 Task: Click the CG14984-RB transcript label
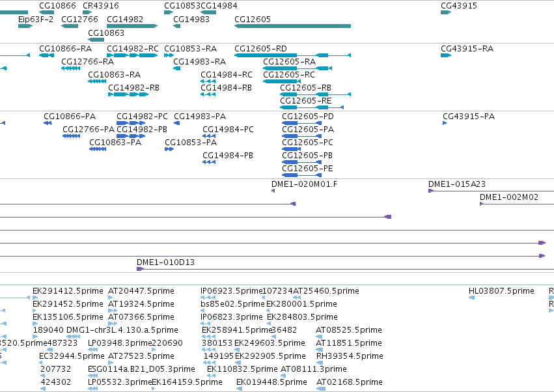click(x=226, y=88)
